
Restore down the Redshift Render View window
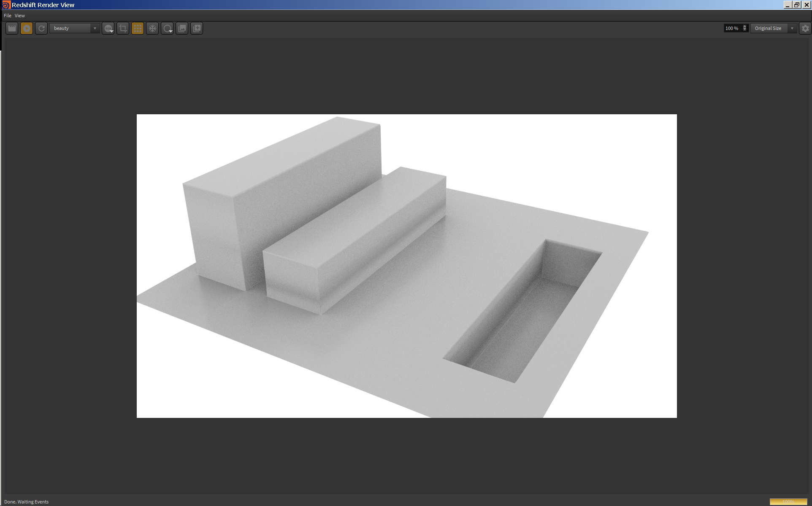point(797,5)
